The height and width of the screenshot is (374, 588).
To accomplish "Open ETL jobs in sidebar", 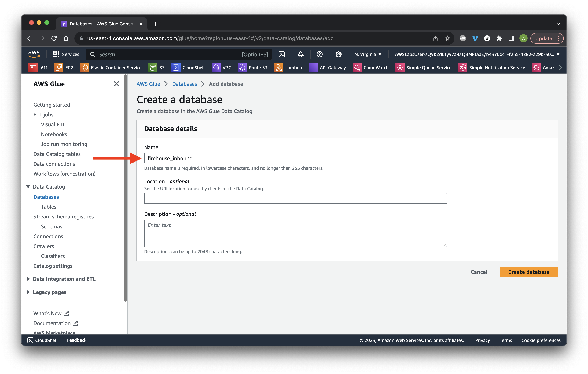I will 43,115.
